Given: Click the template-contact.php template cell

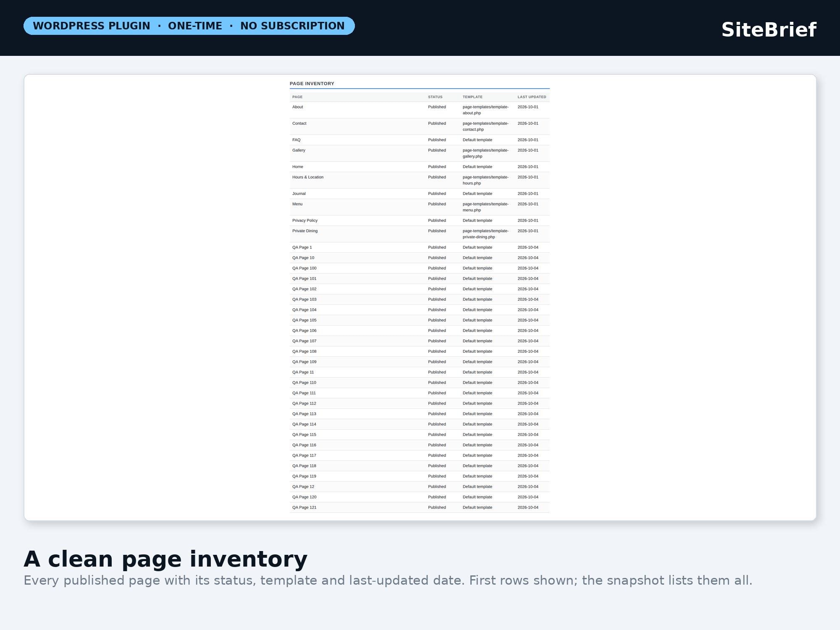Looking at the screenshot, I should point(486,126).
